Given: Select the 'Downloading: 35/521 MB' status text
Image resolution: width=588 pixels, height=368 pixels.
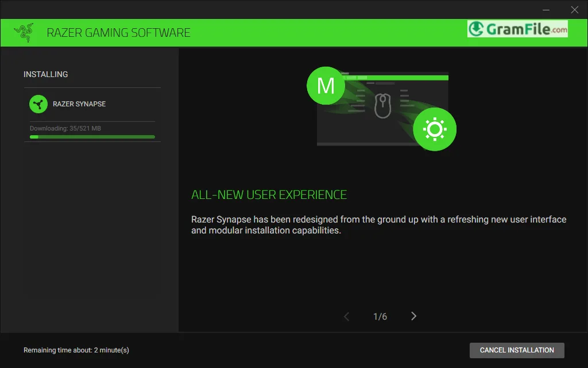Looking at the screenshot, I should [x=65, y=128].
